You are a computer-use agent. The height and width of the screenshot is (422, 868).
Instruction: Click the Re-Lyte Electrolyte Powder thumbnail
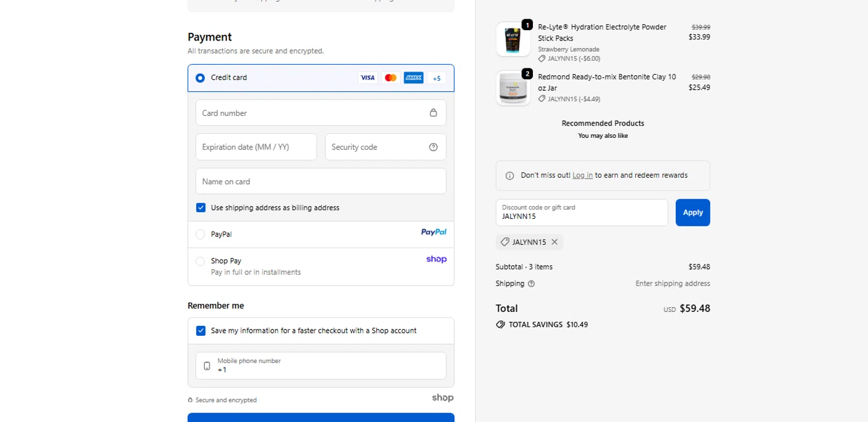click(513, 39)
